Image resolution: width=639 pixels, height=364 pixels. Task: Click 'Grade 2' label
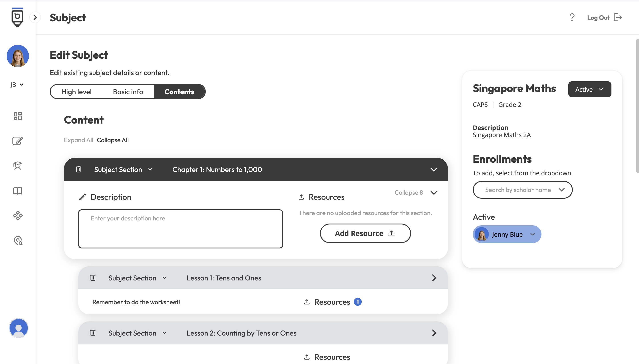pos(509,104)
